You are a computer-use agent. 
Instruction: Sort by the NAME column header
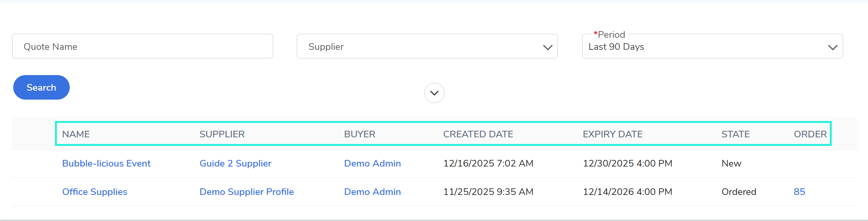(x=76, y=134)
